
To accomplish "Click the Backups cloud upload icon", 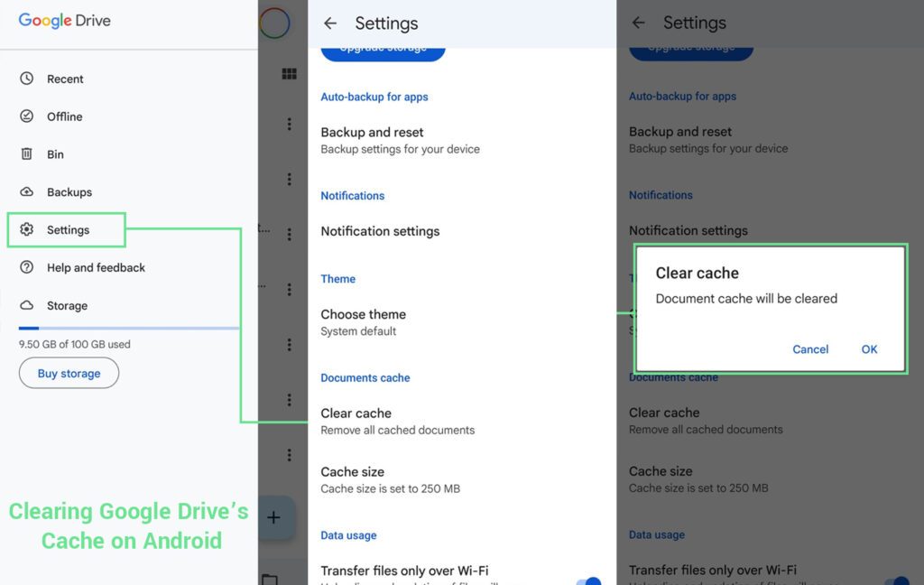I will tap(26, 191).
